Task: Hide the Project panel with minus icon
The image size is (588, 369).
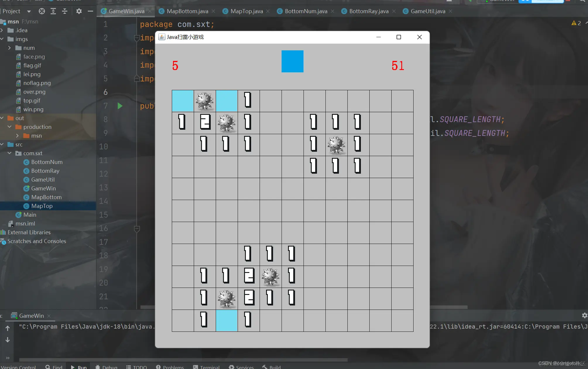Action: 90,11
